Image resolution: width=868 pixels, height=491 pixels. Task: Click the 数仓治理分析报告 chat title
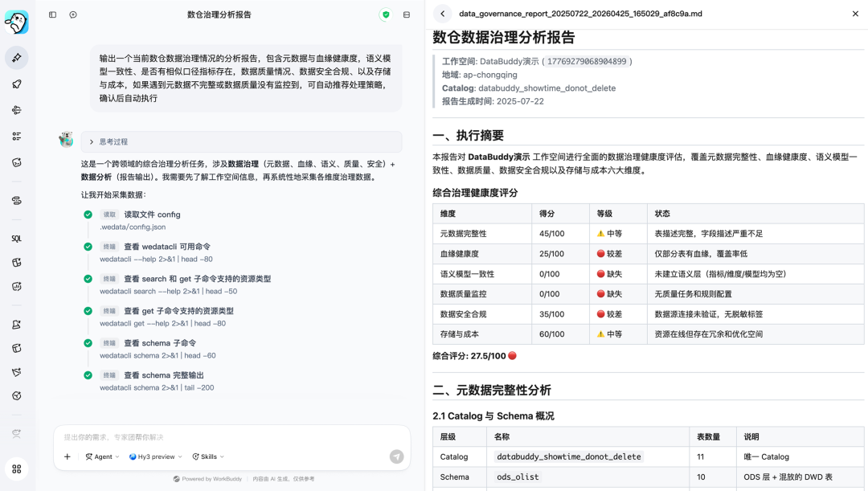pyautogui.click(x=219, y=15)
